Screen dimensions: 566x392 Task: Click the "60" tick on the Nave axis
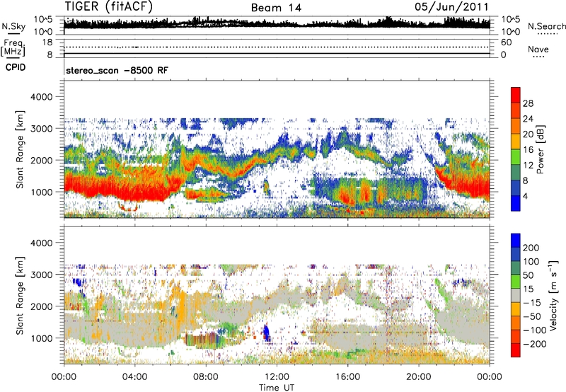tap(506, 42)
